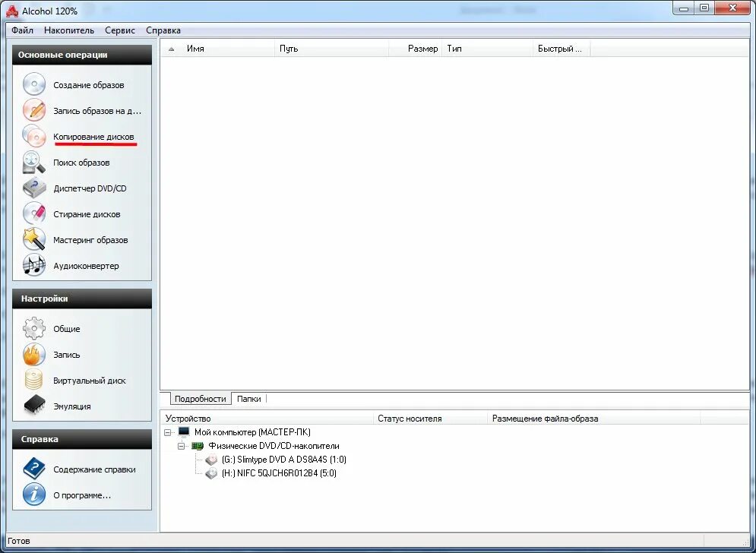756x553 pixels.
Task: Open Эмуляция settings link
Action: tap(72, 406)
